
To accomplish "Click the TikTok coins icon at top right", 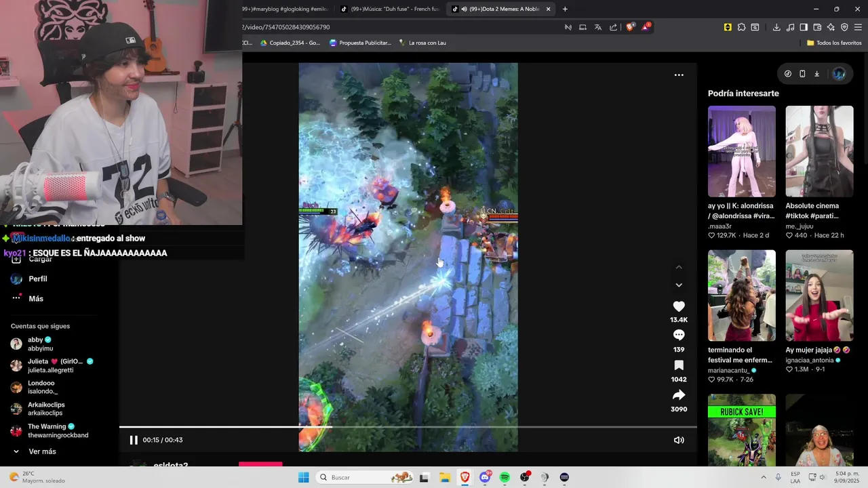I will click(x=788, y=74).
